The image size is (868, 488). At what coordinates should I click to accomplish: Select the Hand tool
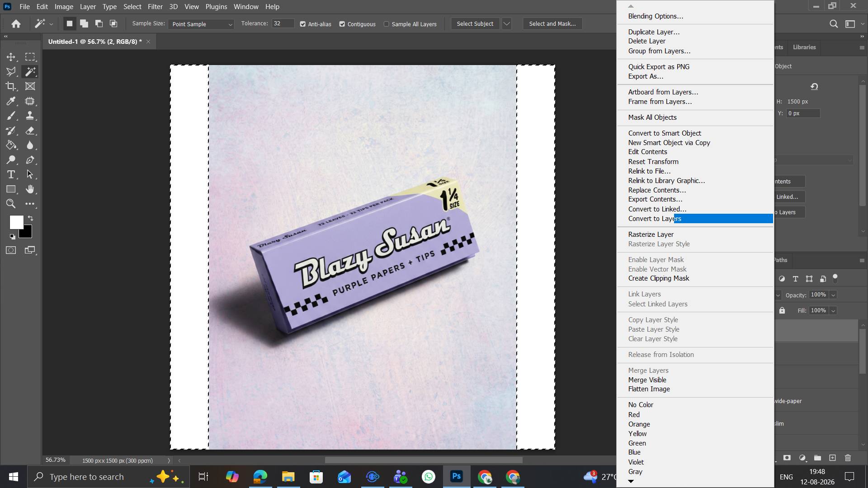click(x=30, y=189)
